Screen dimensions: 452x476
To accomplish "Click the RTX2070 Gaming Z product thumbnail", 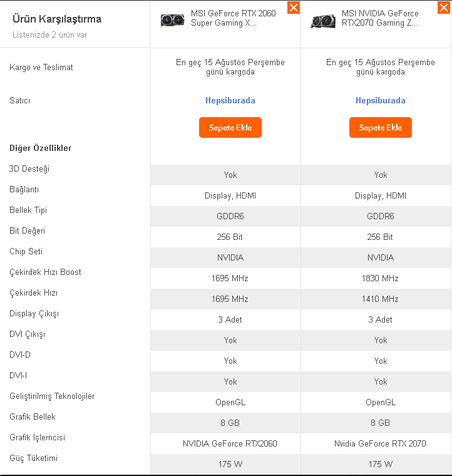I will click(322, 21).
